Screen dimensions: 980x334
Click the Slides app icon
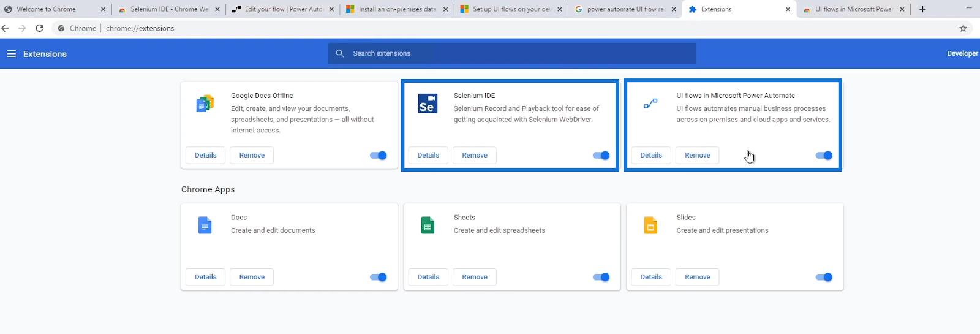650,226
